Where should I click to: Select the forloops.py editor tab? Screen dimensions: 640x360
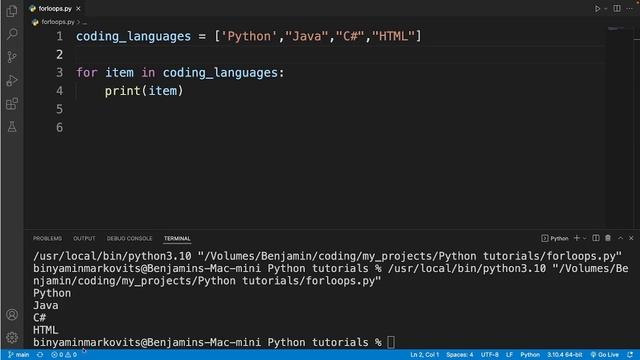[x=56, y=8]
